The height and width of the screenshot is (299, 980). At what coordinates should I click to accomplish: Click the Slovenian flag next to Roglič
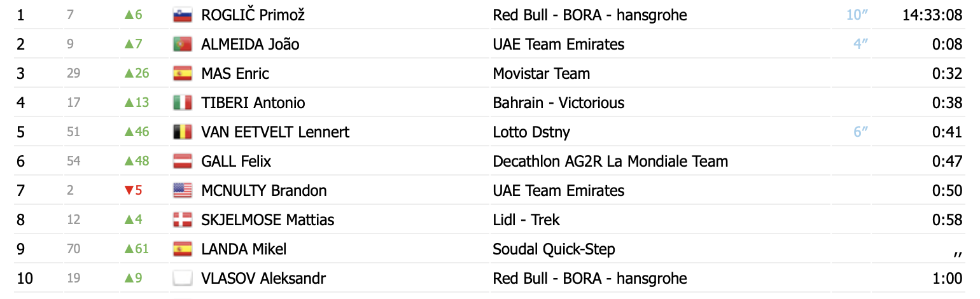click(183, 15)
